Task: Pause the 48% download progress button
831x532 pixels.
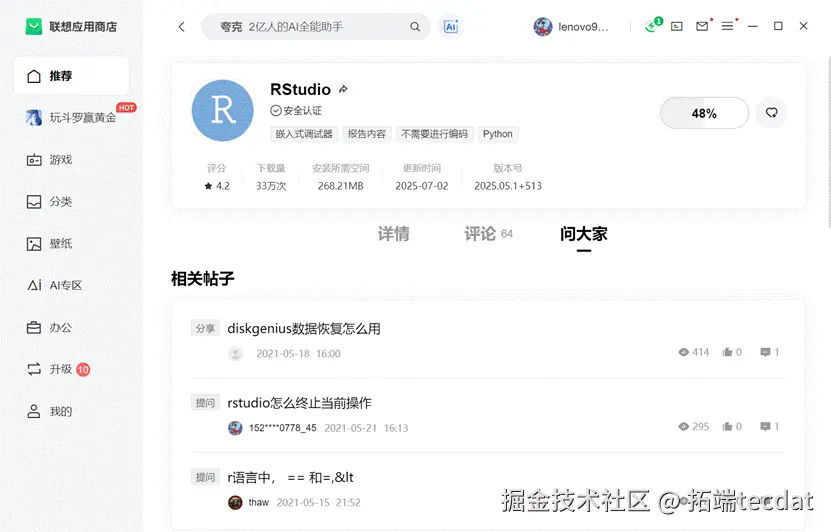Action: coord(704,113)
